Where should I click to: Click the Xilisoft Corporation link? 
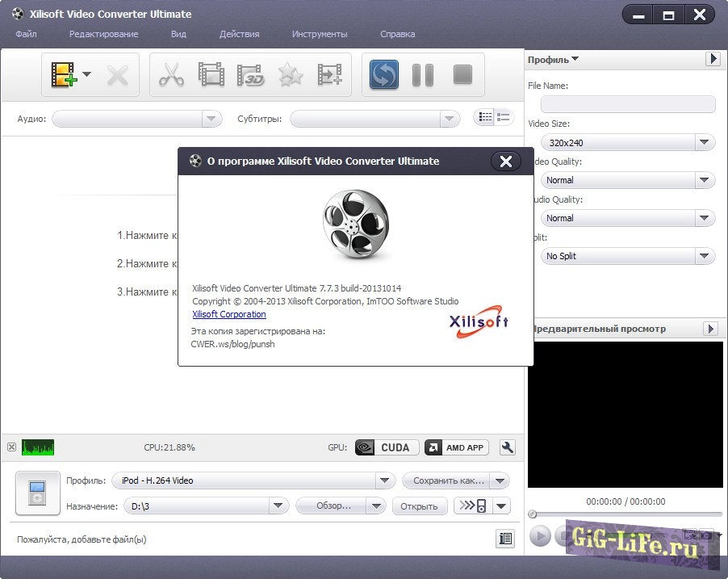click(228, 314)
